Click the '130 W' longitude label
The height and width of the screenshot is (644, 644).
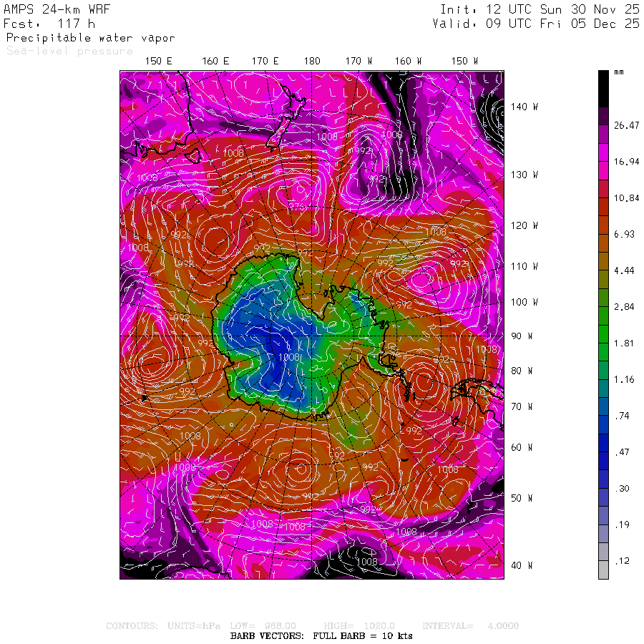pos(524,175)
